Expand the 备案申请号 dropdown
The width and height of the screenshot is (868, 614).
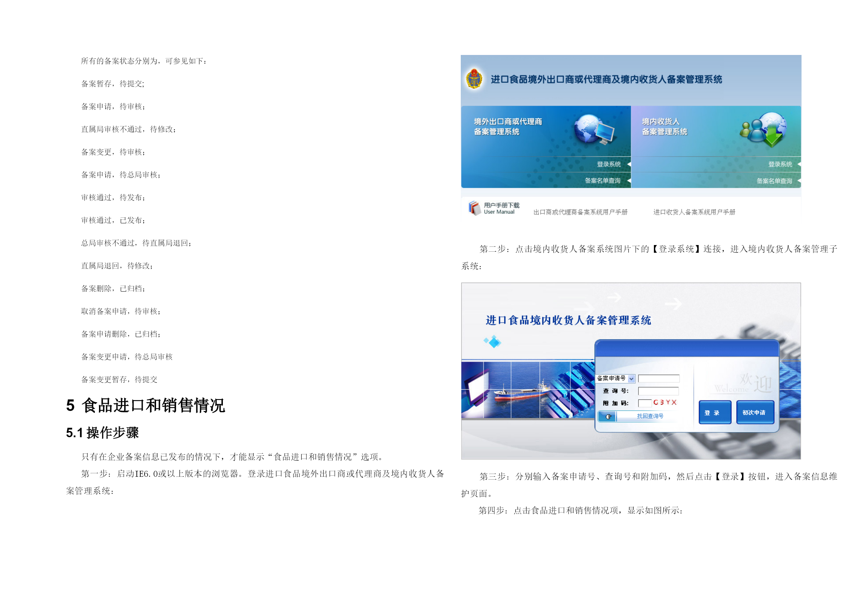[631, 379]
